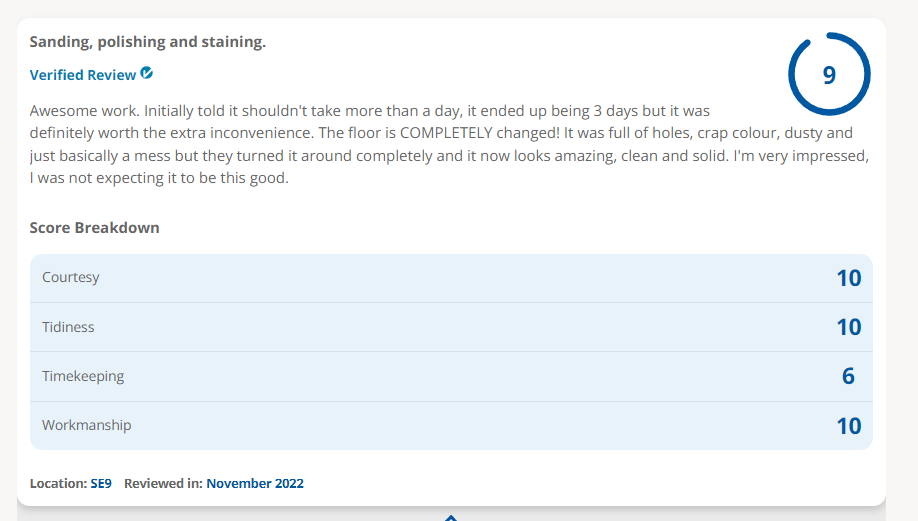Screen dimensions: 918x521
Task: Click the review text starting Awesome work
Action: 449,144
